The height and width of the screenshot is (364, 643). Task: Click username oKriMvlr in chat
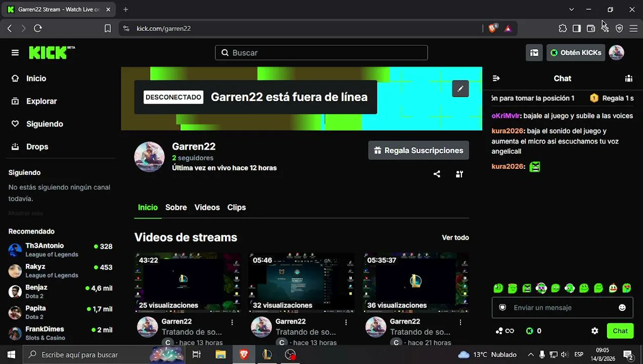coord(506,116)
